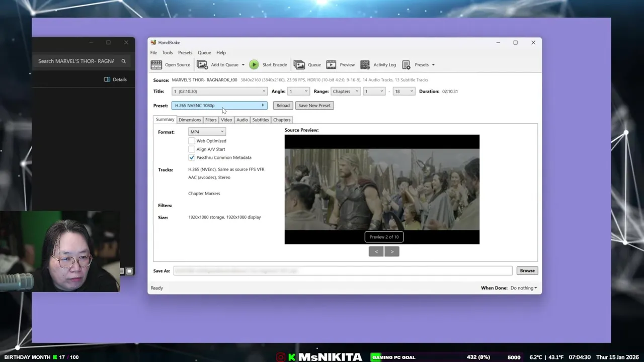Image resolution: width=644 pixels, height=362 pixels.
Task: Click the Browse button
Action: pyautogui.click(x=527, y=271)
